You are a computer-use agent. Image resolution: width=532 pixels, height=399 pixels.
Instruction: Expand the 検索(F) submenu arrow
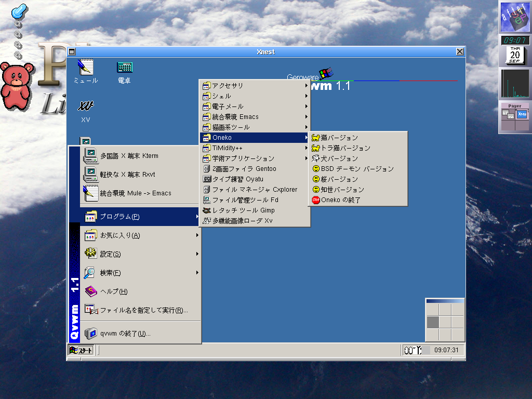197,272
